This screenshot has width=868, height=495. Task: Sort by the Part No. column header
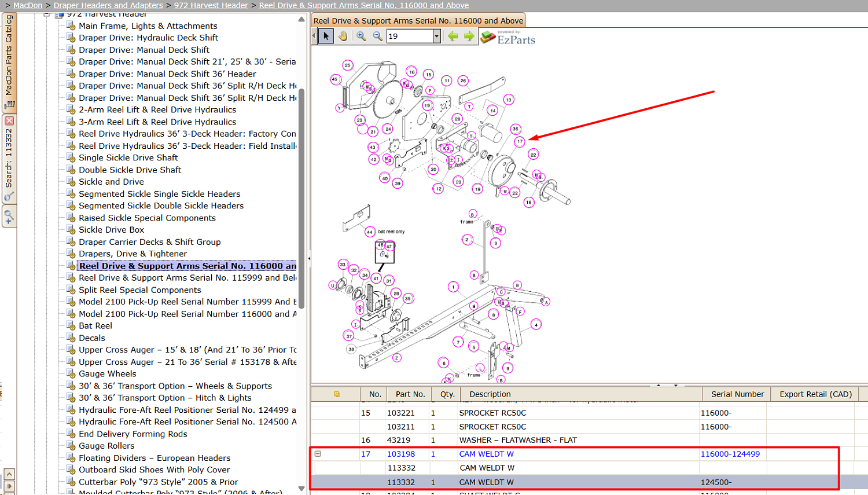click(x=410, y=394)
